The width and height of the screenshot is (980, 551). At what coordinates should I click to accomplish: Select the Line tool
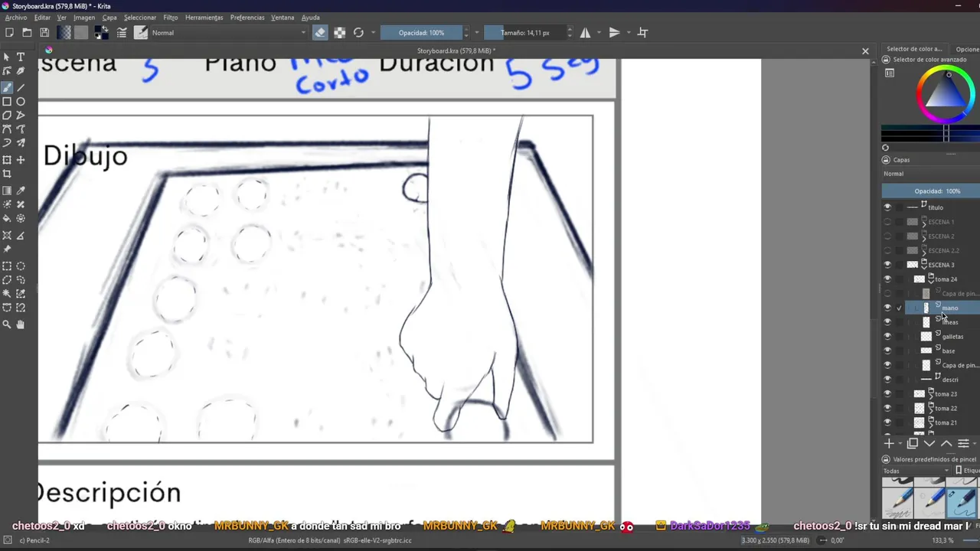21,86
